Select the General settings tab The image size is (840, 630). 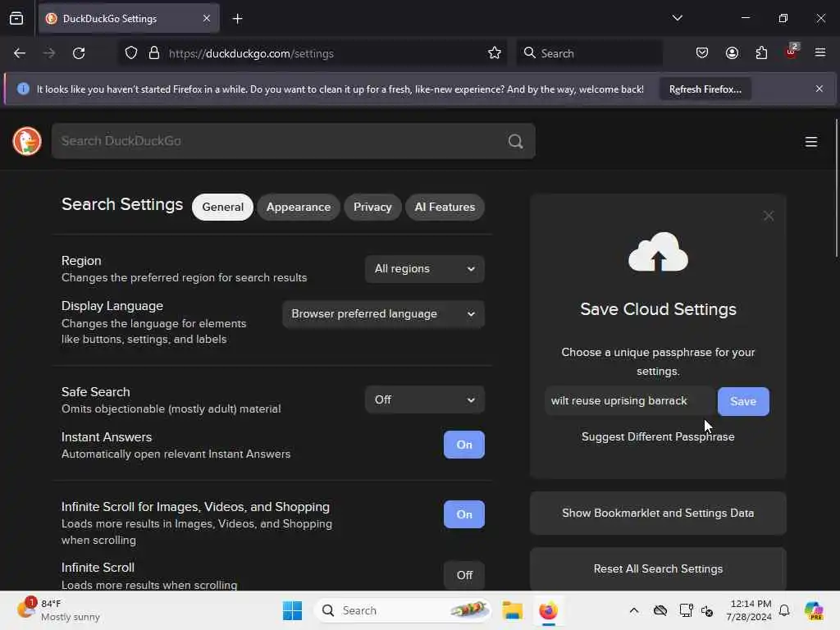223,208
